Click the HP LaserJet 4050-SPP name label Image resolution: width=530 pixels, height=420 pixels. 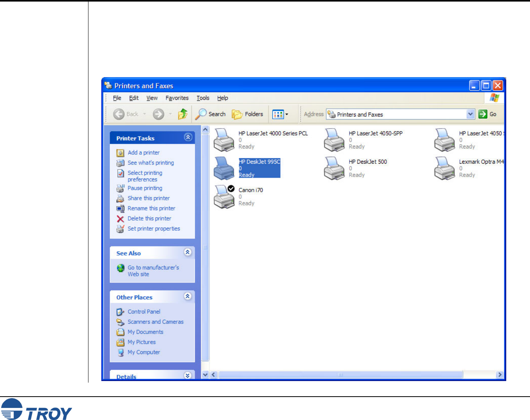[376, 133]
